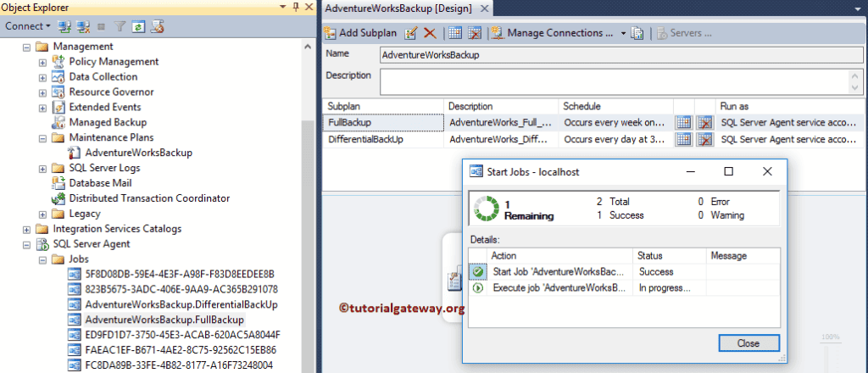868x373 pixels.
Task: Click the Disconnect server icon
Action: [x=84, y=26]
